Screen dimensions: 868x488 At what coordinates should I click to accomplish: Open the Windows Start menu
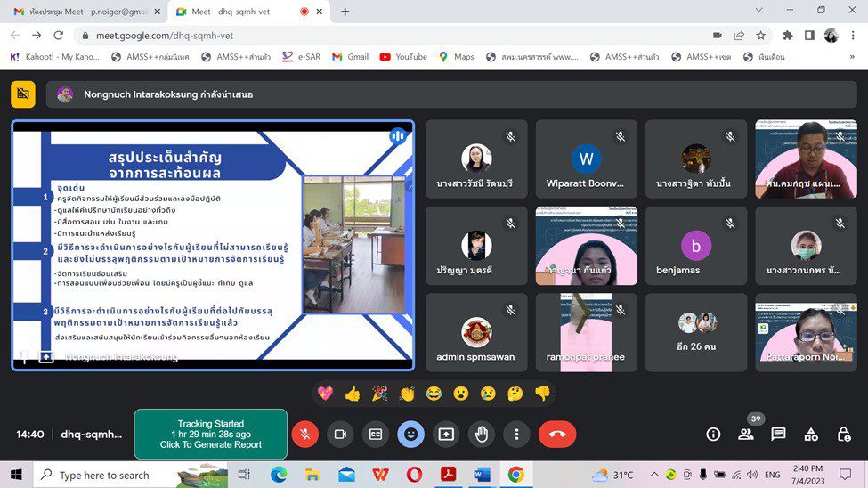(17, 475)
